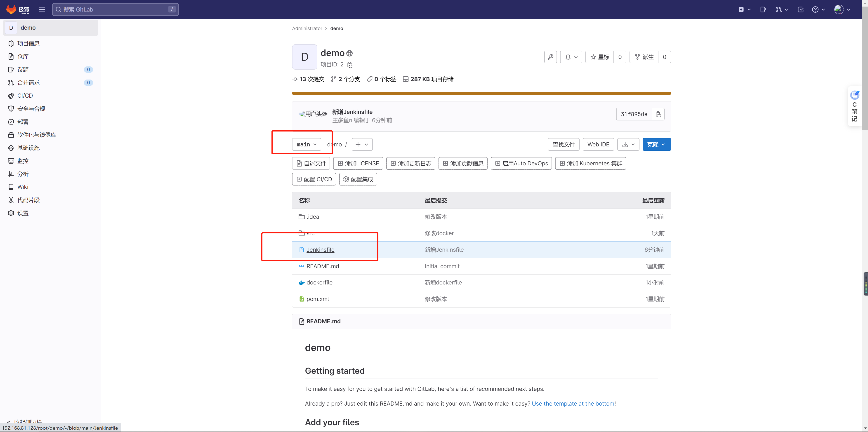Click 启用Auto DevOps button
Image resolution: width=868 pixels, height=432 pixels.
(521, 163)
